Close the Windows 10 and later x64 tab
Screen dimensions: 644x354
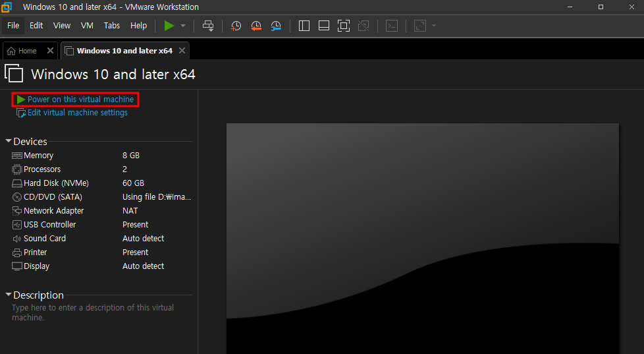[182, 51]
